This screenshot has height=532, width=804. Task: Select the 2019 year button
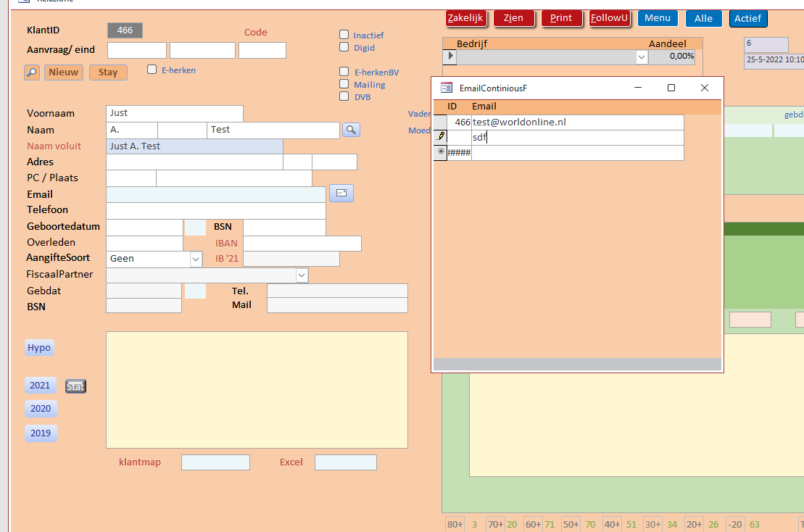(x=41, y=433)
